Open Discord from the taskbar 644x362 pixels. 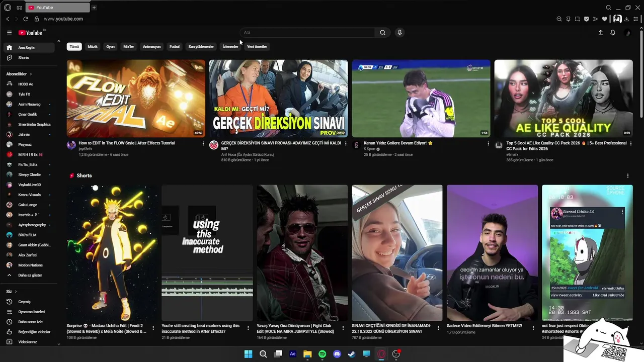point(337,354)
